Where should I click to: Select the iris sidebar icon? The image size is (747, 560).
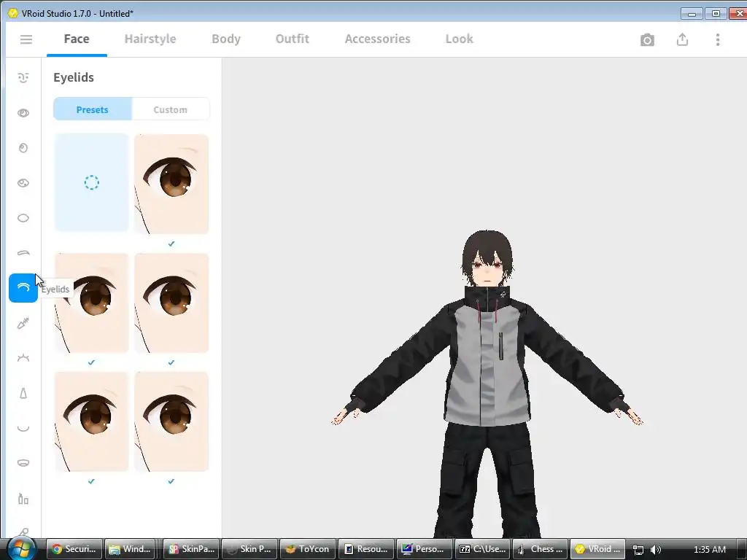point(23,148)
